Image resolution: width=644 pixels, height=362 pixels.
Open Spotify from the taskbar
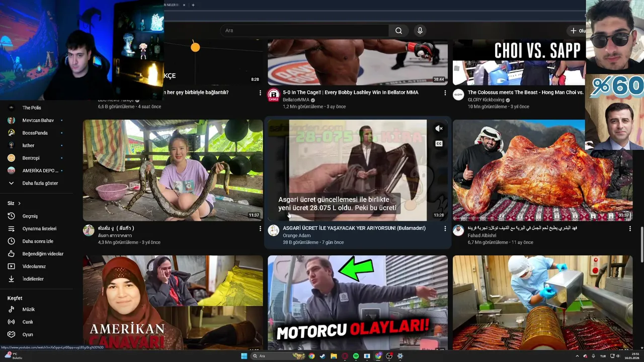[356, 356]
